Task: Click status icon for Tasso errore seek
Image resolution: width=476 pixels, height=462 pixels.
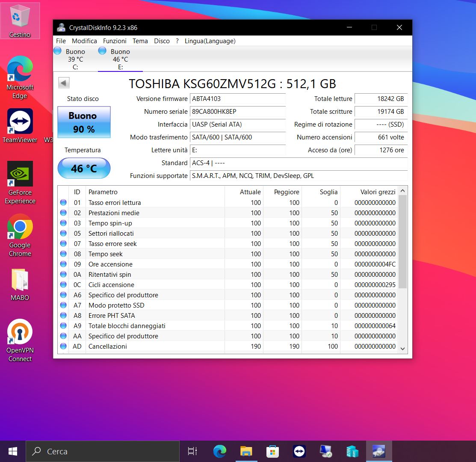Action: tap(63, 243)
